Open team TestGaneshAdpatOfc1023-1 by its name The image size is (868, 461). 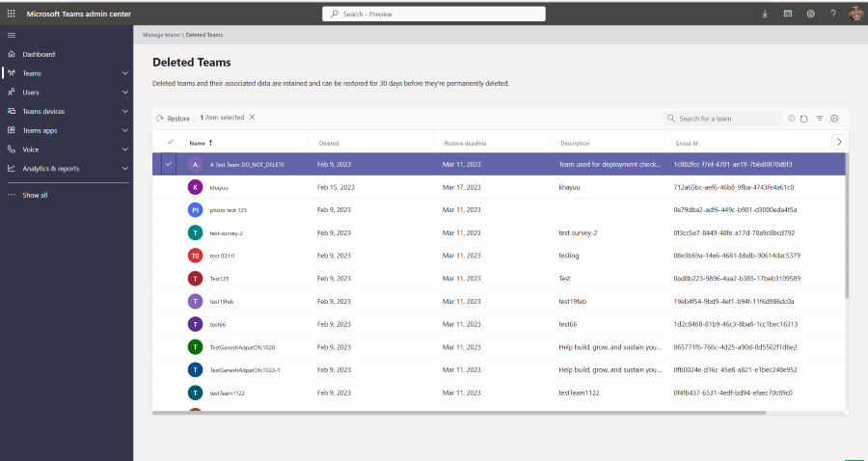245,370
